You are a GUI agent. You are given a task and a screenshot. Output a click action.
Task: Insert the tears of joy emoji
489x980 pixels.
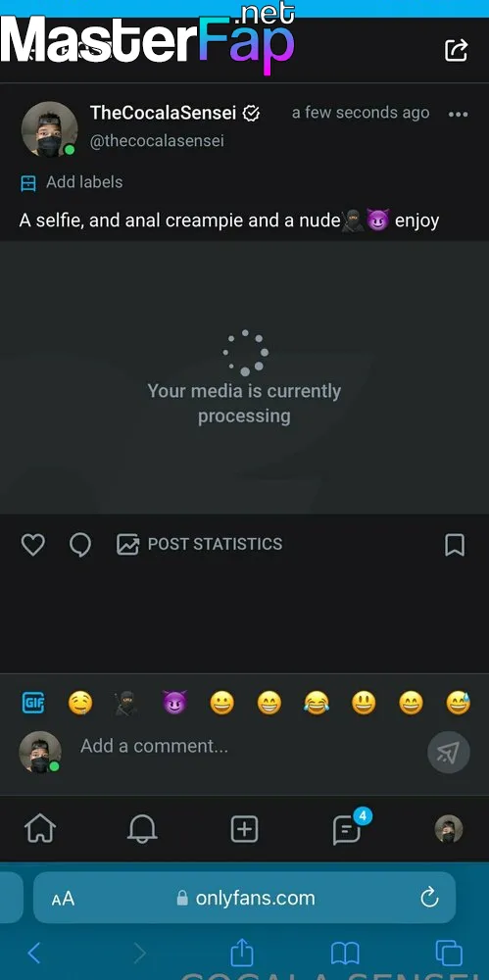click(x=317, y=704)
